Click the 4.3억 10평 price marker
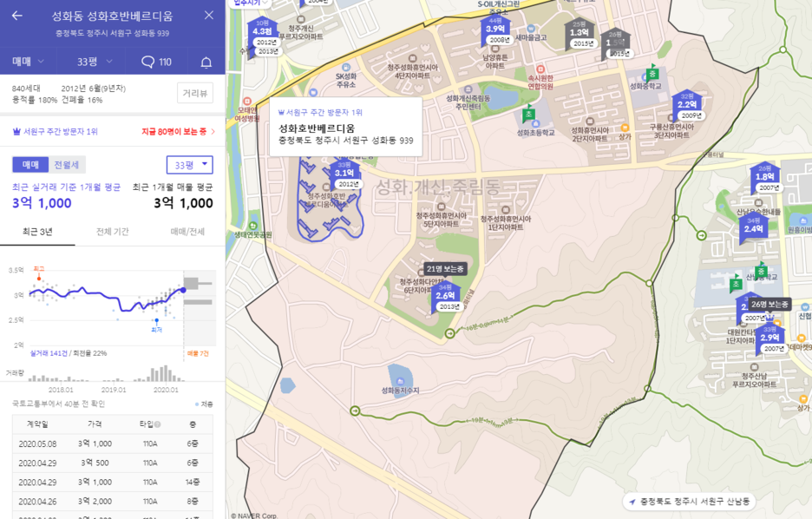The width and height of the screenshot is (812, 519). pyautogui.click(x=263, y=31)
